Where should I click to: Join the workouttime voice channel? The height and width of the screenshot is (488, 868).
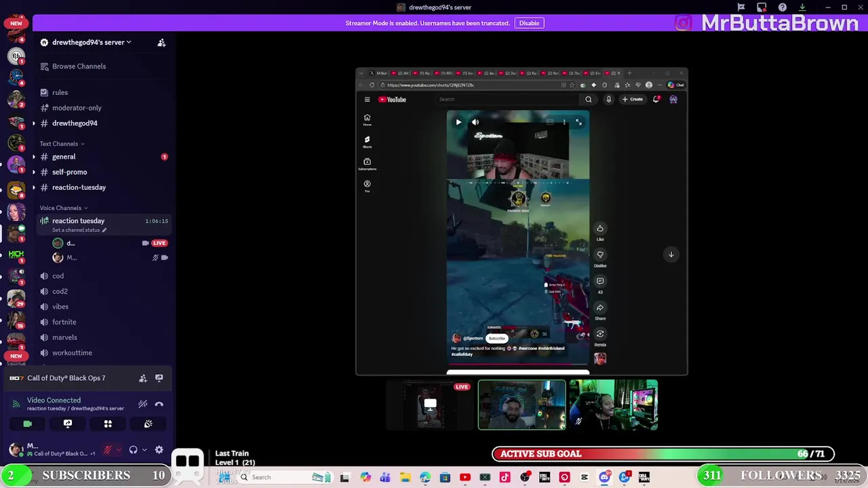(72, 353)
